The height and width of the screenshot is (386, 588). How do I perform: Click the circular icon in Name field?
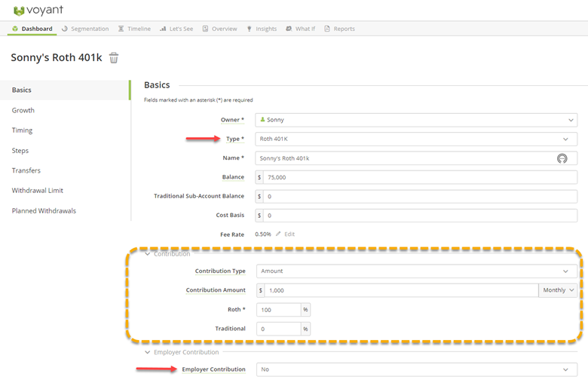(x=562, y=158)
